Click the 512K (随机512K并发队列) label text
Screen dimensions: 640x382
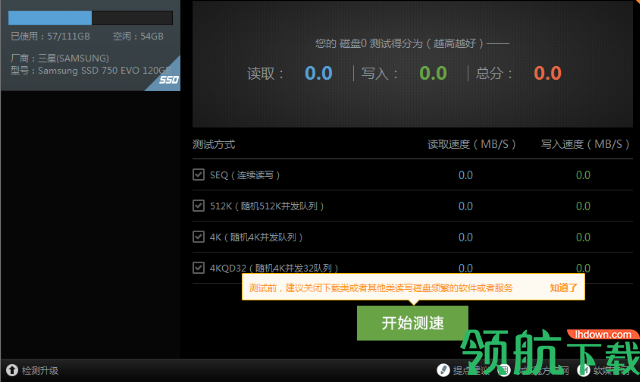267,206
